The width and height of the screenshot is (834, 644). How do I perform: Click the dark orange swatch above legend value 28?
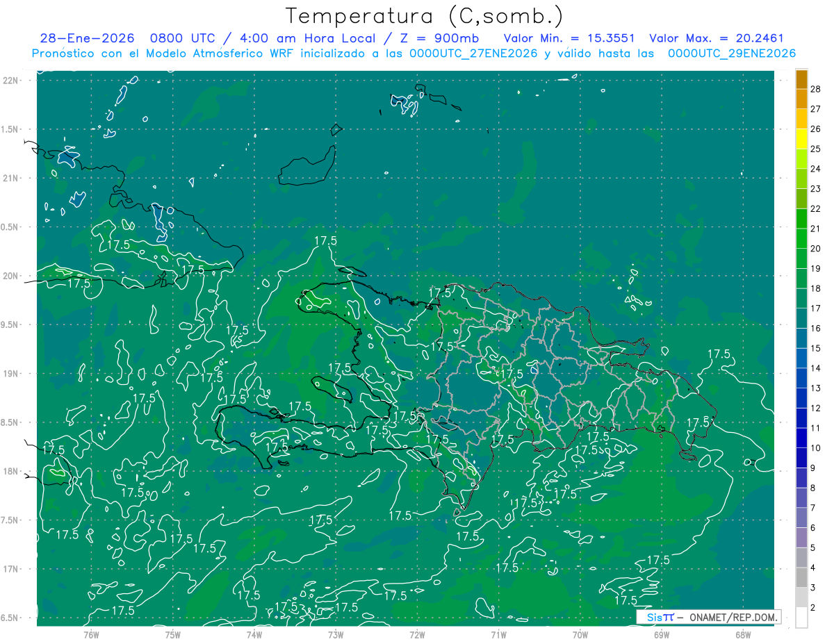801,79
